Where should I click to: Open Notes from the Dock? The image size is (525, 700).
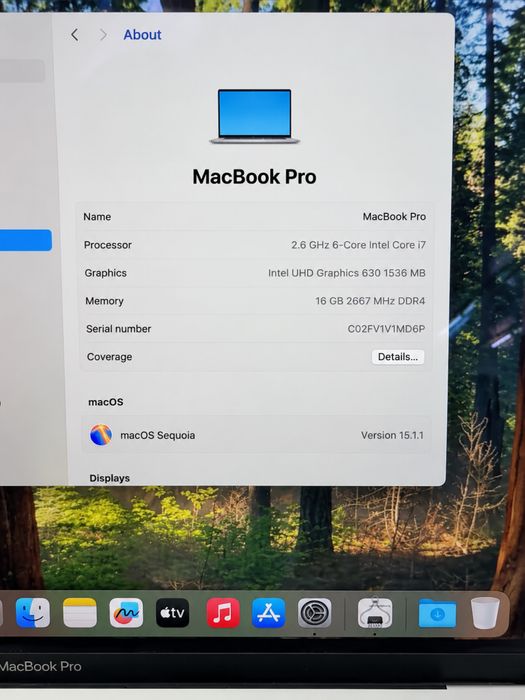tap(80, 613)
